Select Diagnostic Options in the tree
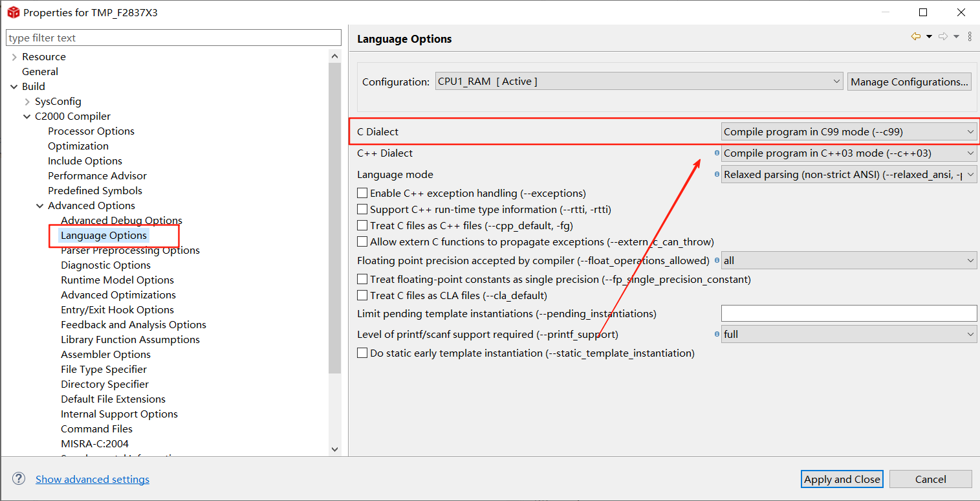 coord(105,265)
